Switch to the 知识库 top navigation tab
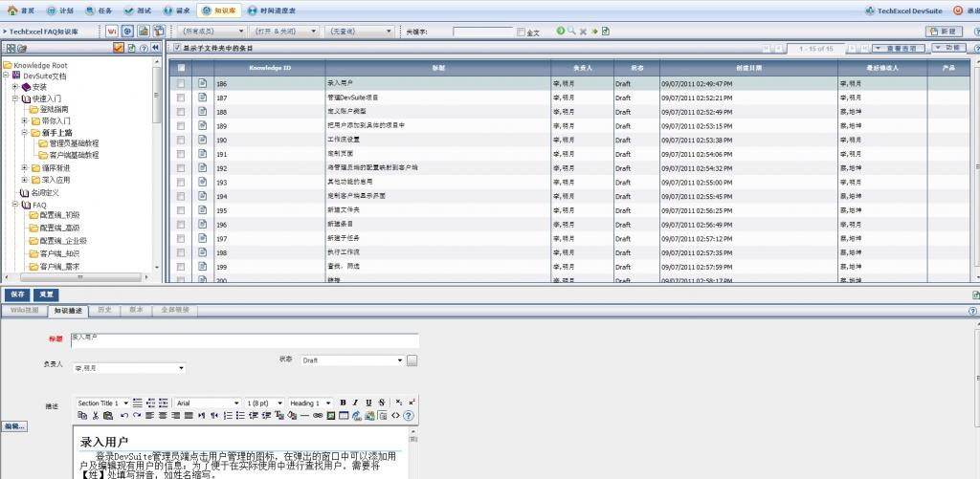980x479 pixels. [x=218, y=10]
